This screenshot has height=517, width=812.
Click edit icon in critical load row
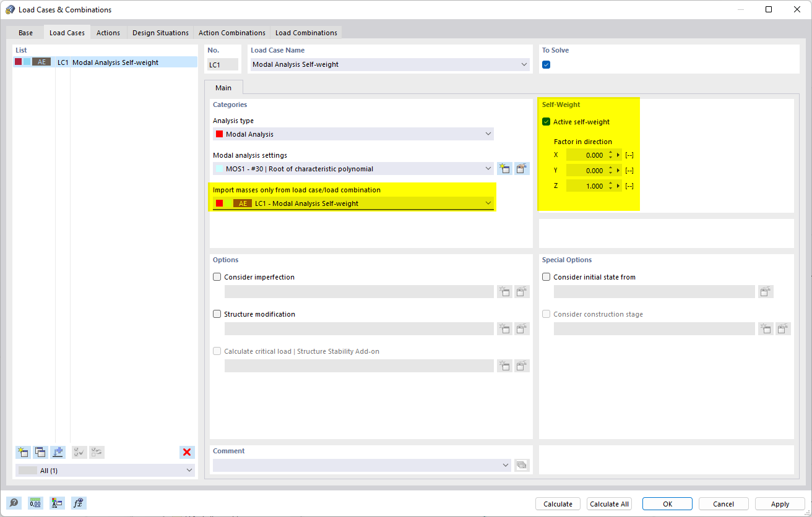[x=522, y=366]
